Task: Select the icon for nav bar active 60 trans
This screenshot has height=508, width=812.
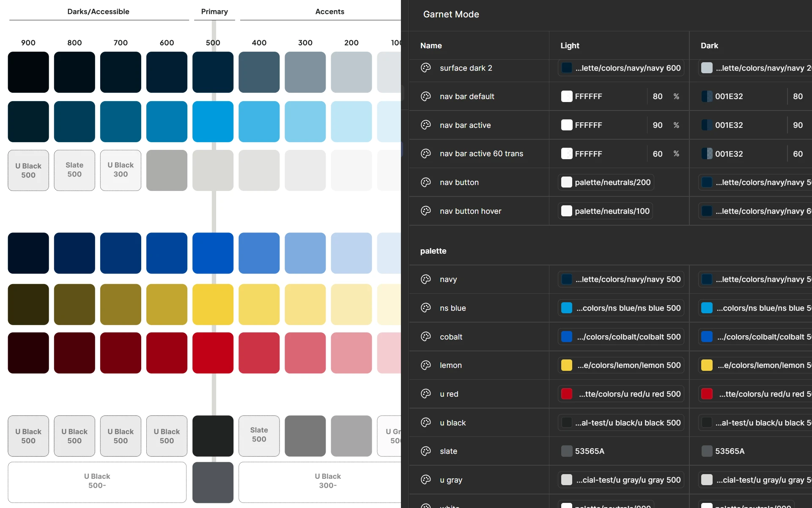Action: 426,154
